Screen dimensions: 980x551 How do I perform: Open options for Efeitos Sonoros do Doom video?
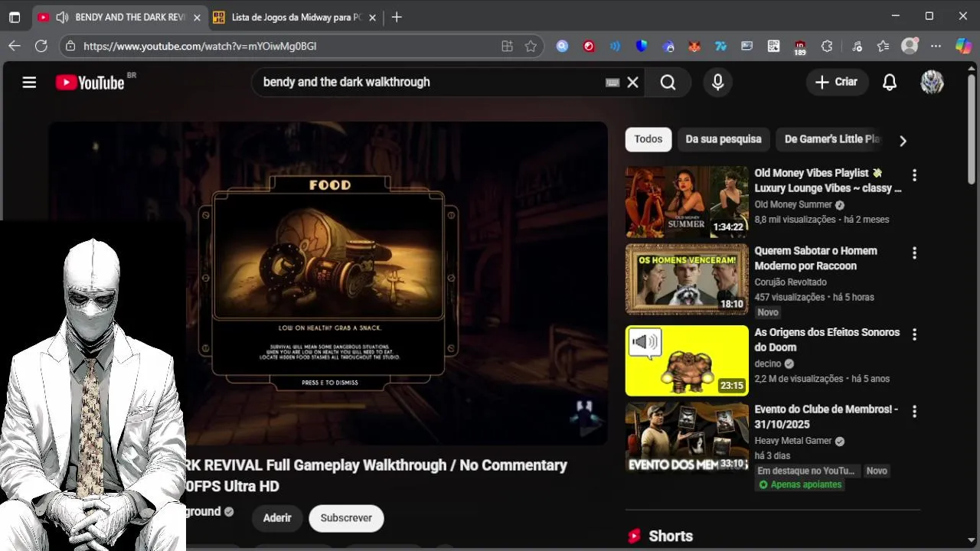point(914,334)
